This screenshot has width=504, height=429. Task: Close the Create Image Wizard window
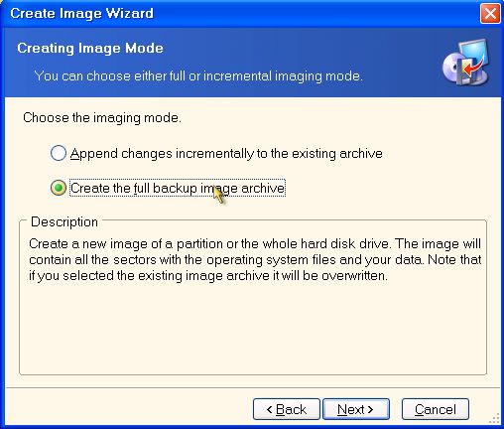click(490, 14)
